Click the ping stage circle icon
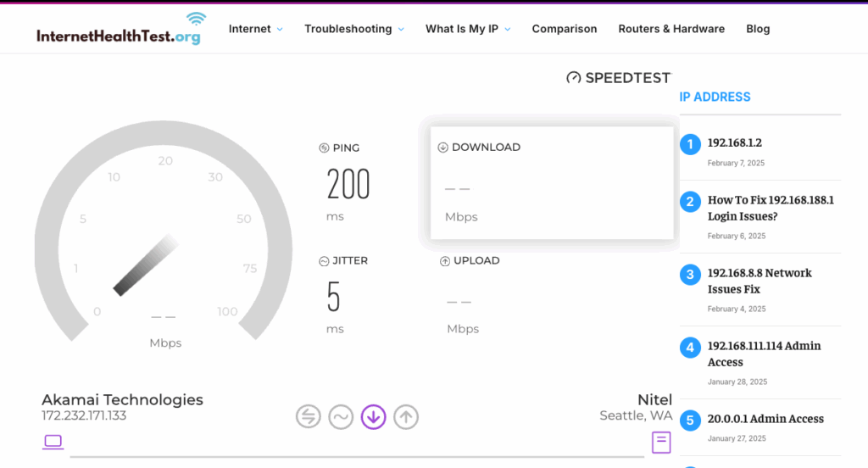 pos(309,416)
